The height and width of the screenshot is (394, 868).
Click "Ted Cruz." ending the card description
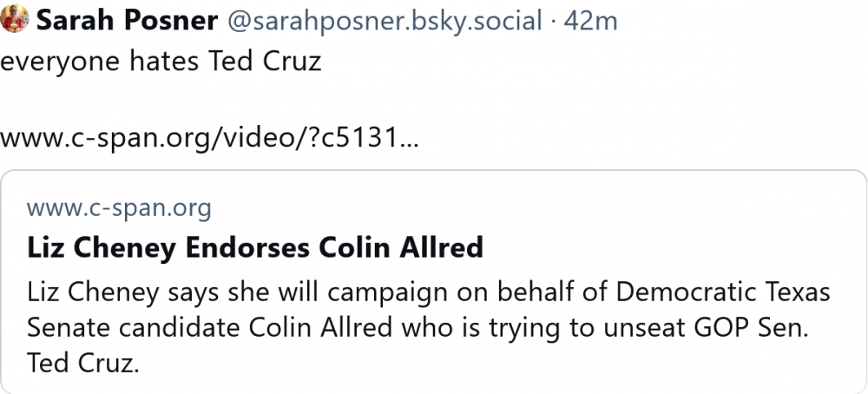pyautogui.click(x=83, y=362)
